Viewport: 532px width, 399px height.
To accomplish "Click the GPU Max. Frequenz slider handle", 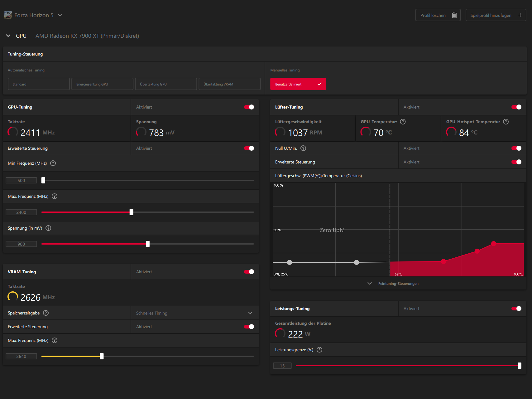I will pos(132,212).
